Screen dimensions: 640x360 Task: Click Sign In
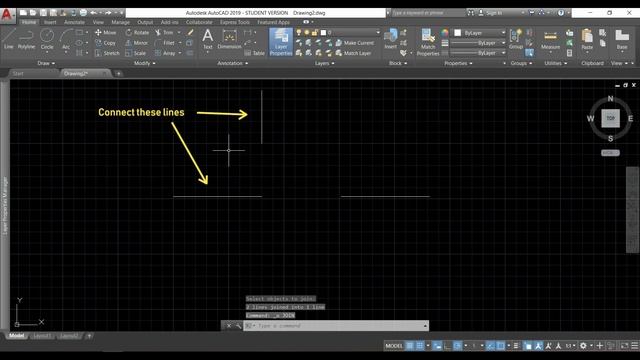click(x=491, y=13)
